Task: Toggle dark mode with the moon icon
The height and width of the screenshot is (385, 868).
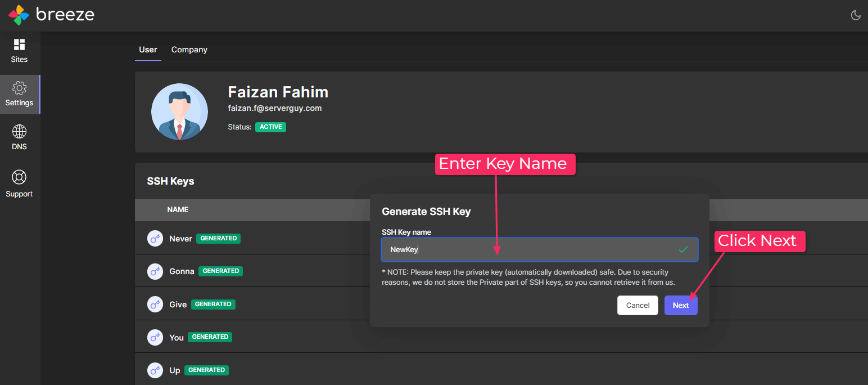Action: click(856, 15)
